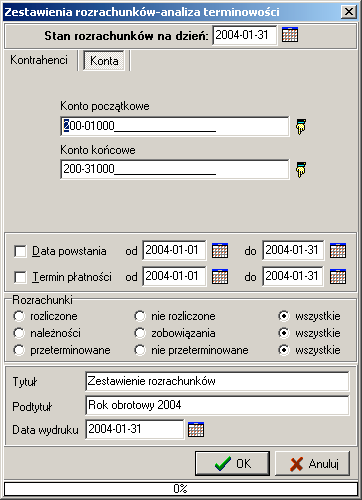Open calendar for Stan rozrachunków na dzień
This screenshot has width=362, height=500.
[290, 35]
